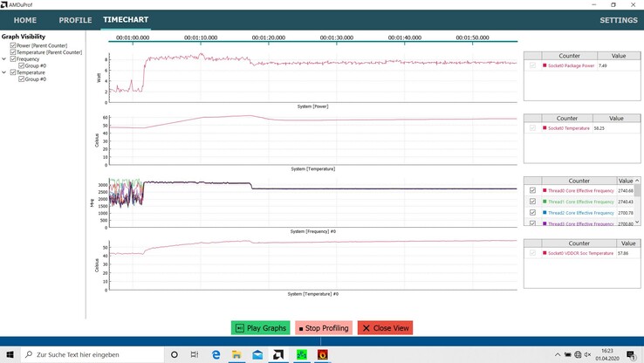This screenshot has height=363, width=644.
Task: Click the Socket0 Temperature counter label
Action: coord(568,128)
